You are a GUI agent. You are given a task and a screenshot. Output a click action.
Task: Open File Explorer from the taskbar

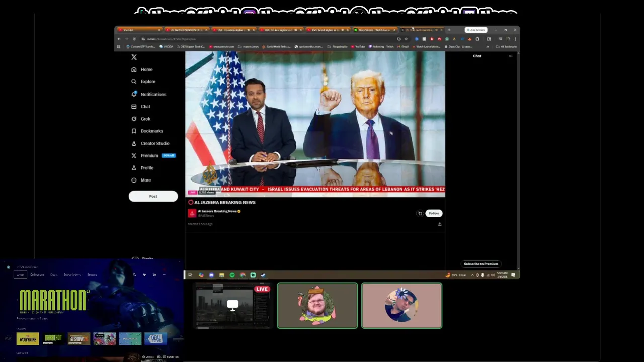point(221,275)
